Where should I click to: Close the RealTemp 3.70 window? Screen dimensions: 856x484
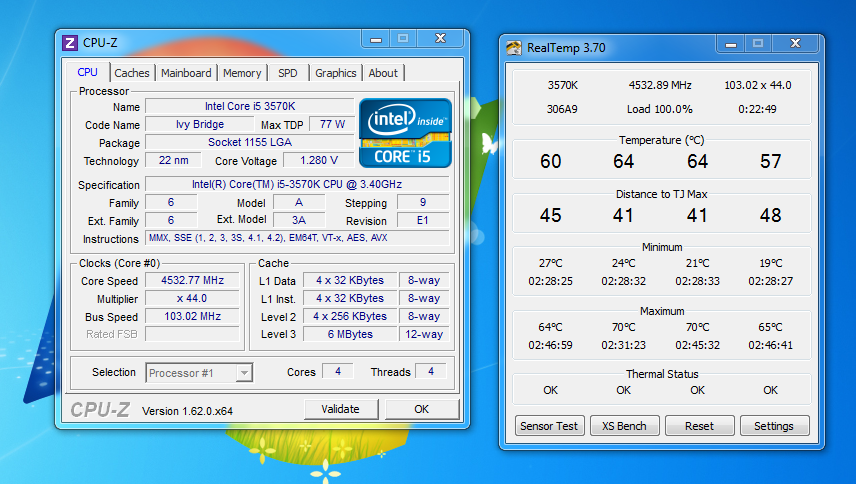coord(795,44)
